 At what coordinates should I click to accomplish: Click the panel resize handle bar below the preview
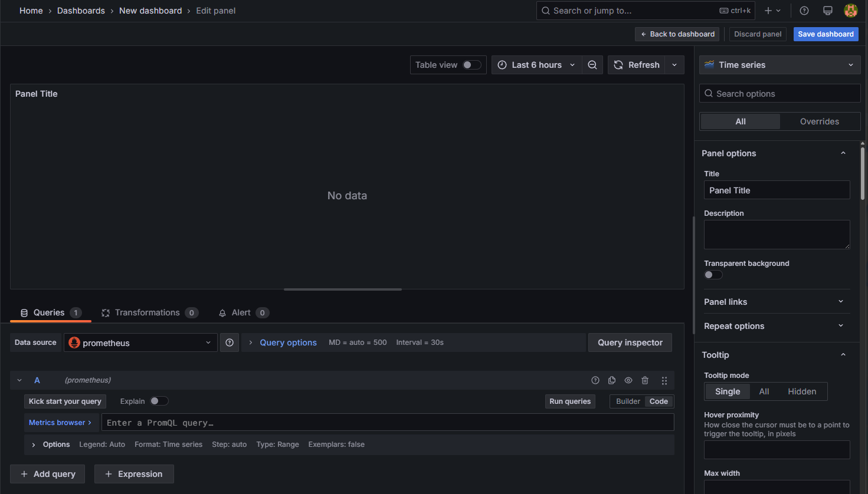click(343, 289)
